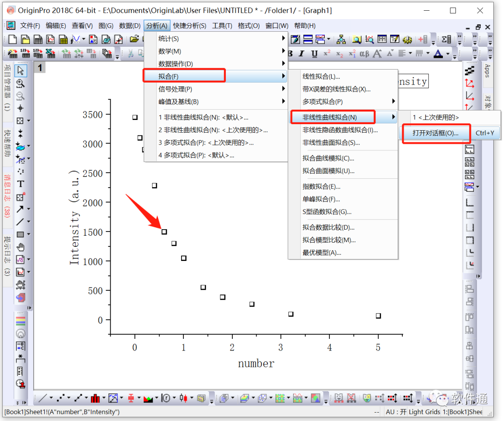Screen dimensions: 504x421
Task: Toggle Italic text formatting
Action: coord(301,53)
